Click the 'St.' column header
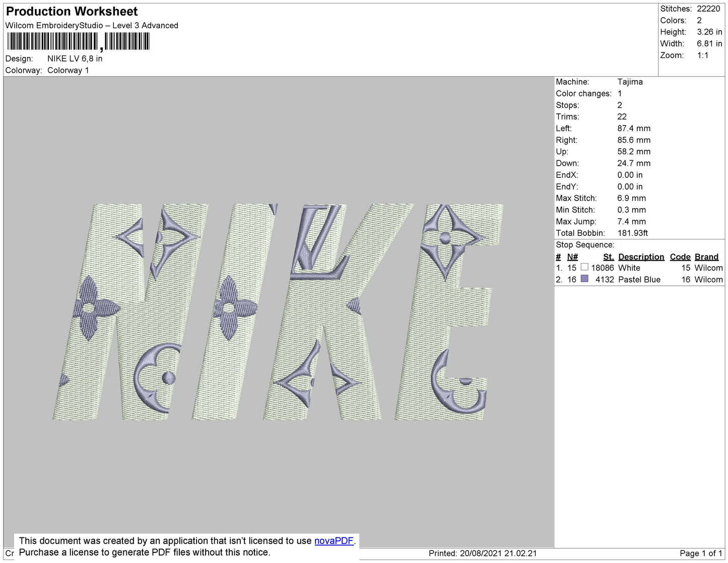This screenshot has width=728, height=563. [x=609, y=257]
